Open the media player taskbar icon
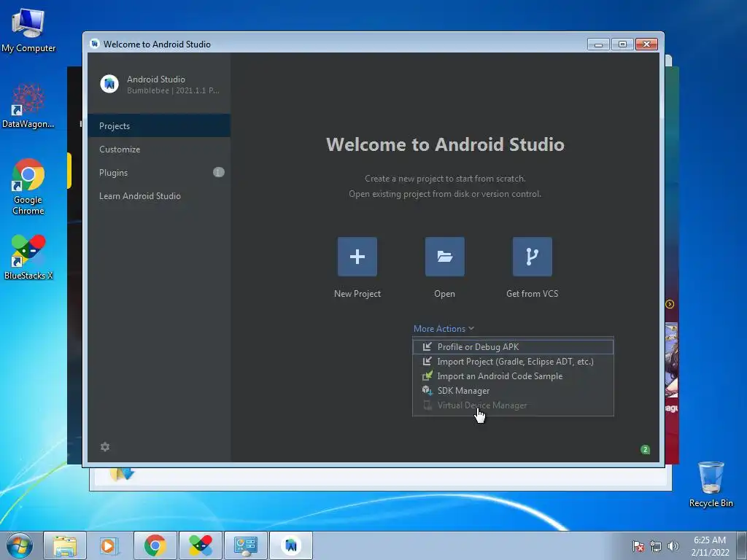The height and width of the screenshot is (560, 747). [109, 545]
